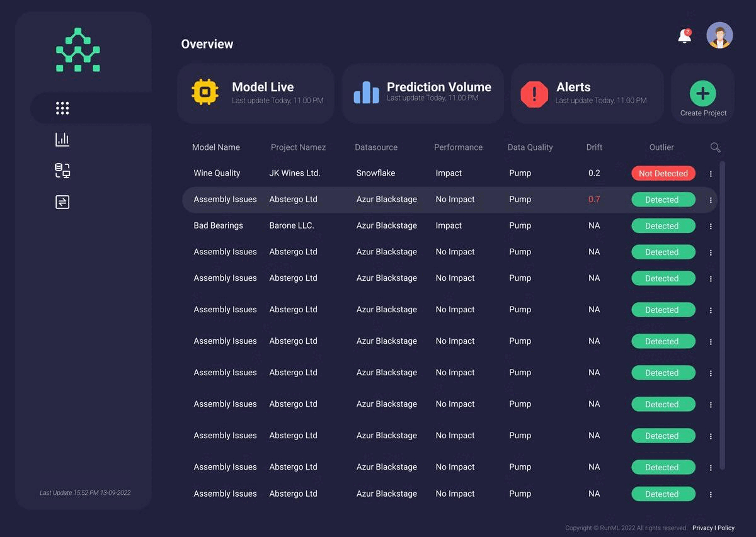Click the green plus Create Project icon
This screenshot has width=756, height=537.
coord(702,94)
